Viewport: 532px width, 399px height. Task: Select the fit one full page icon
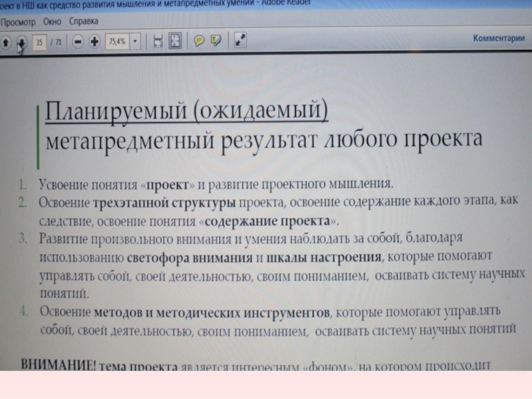pyautogui.click(x=175, y=41)
